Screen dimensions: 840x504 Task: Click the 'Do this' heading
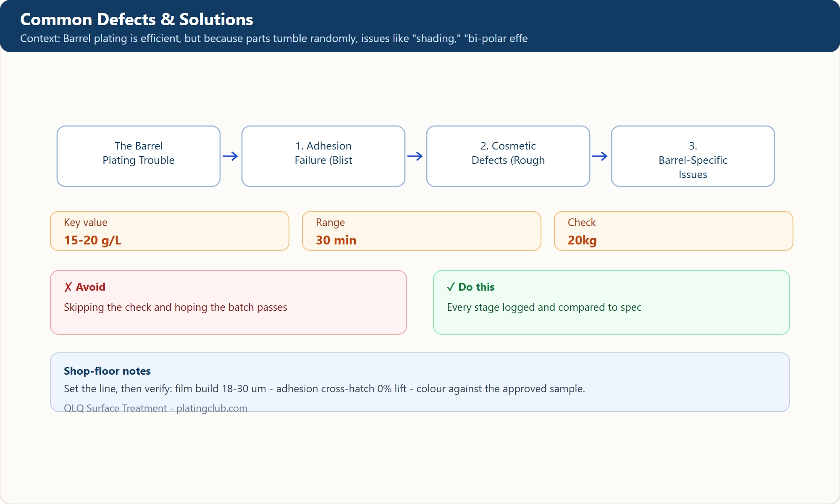pos(476,287)
